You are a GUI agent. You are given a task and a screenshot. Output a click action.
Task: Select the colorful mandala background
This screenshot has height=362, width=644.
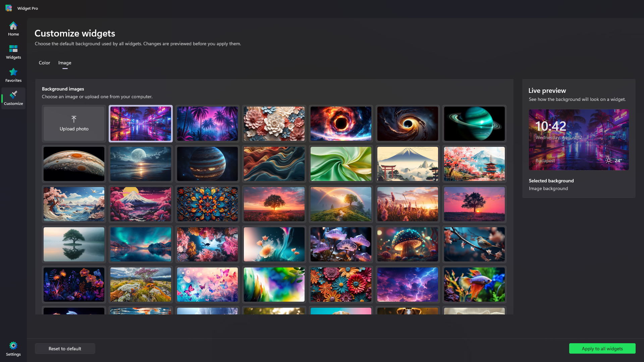coord(207,204)
